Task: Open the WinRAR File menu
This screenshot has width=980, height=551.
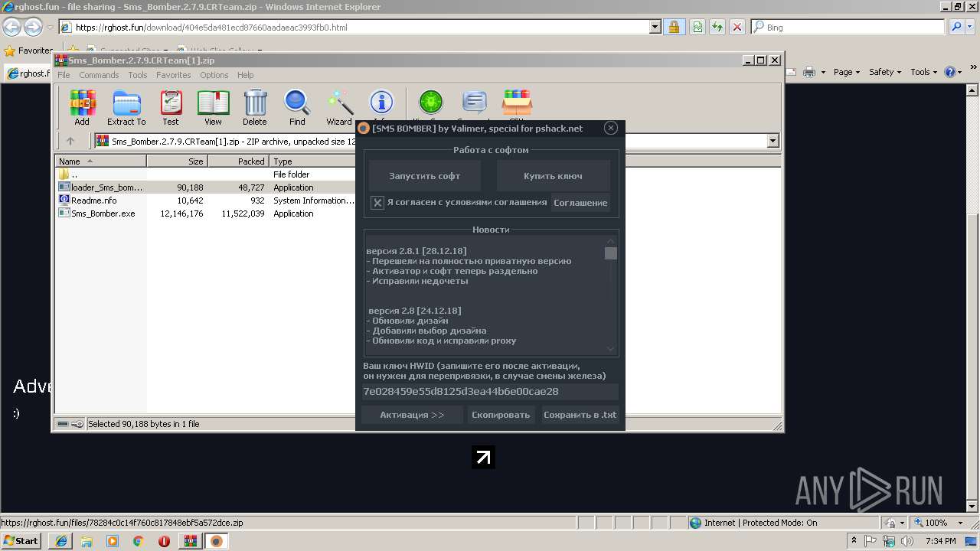Action: (x=64, y=75)
